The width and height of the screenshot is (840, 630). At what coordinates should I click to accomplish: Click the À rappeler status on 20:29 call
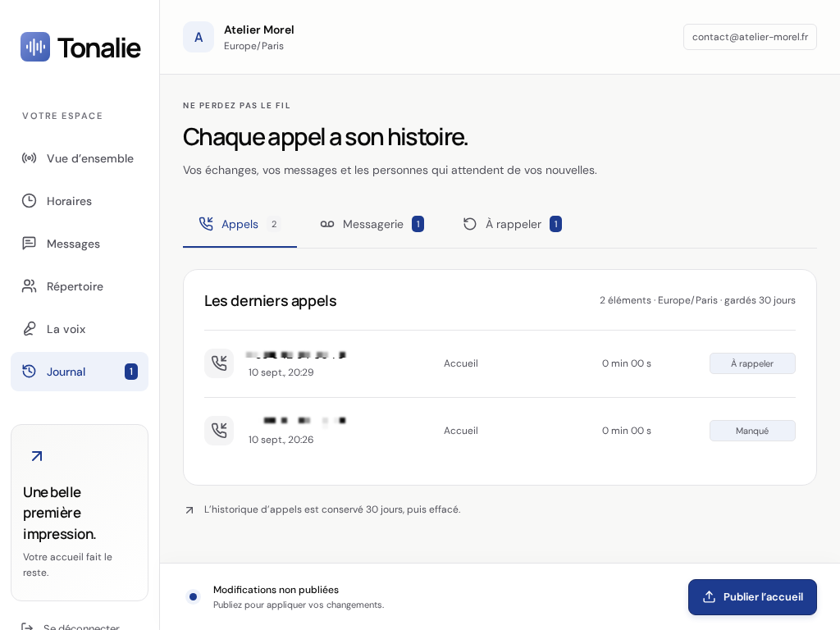click(752, 363)
